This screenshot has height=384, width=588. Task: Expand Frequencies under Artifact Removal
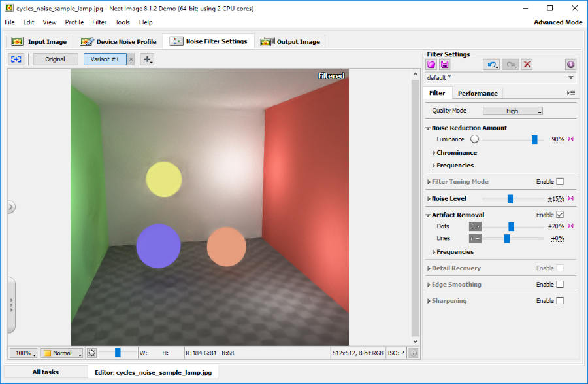434,252
